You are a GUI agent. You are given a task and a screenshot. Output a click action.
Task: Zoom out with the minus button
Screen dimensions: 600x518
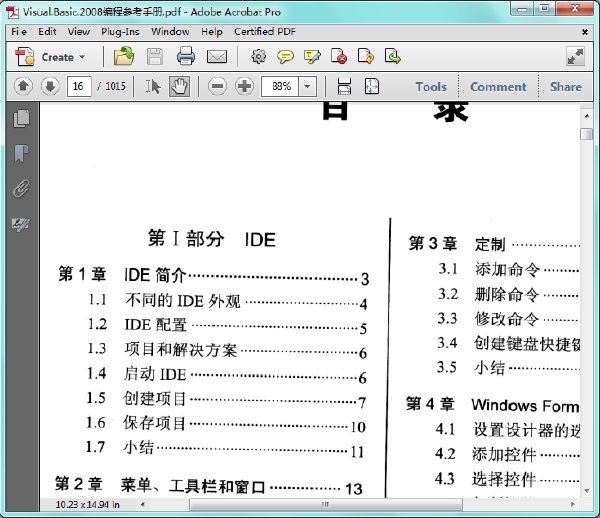pyautogui.click(x=217, y=86)
